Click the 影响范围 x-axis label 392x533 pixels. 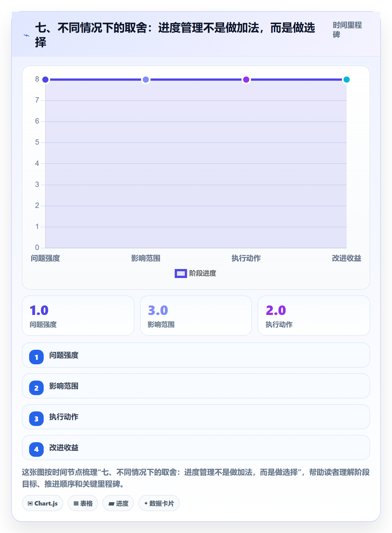click(x=146, y=258)
